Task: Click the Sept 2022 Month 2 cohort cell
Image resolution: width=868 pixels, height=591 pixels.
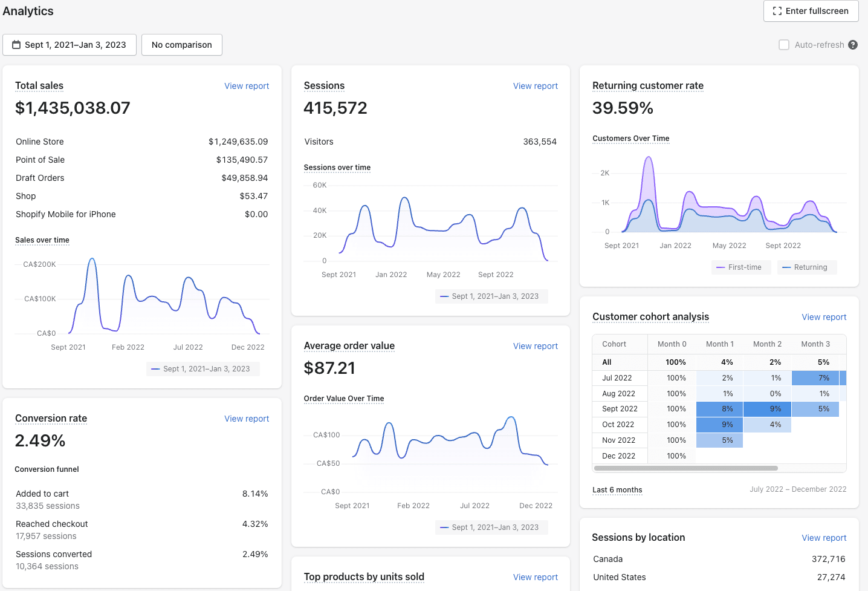Action: coord(767,409)
